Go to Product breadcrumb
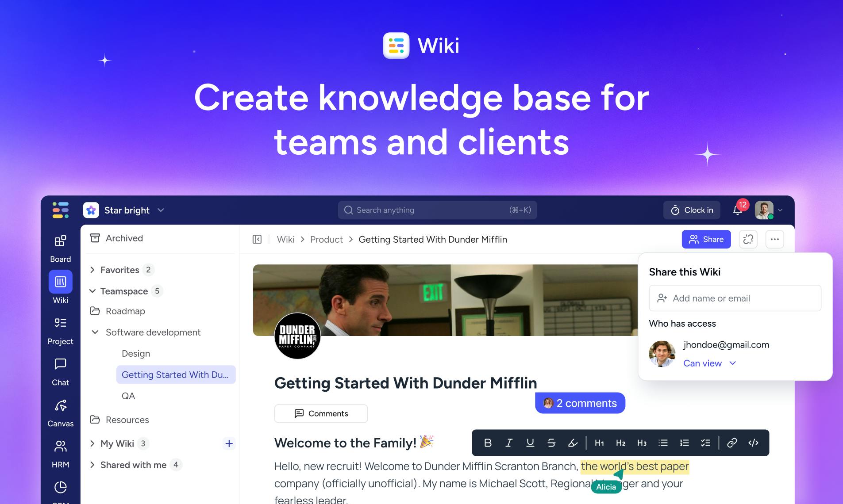The height and width of the screenshot is (504, 843). [x=327, y=239]
